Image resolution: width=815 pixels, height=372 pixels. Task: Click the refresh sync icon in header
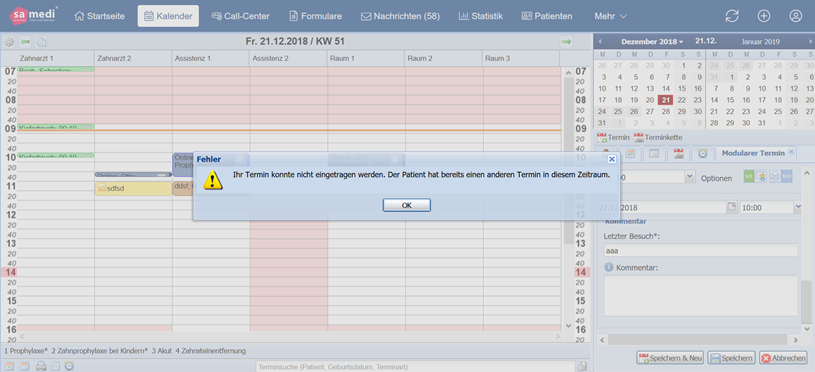click(732, 16)
